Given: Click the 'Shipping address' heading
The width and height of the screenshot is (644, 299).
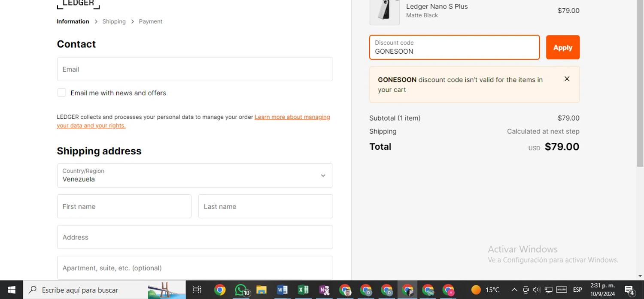Looking at the screenshot, I should click(x=99, y=151).
